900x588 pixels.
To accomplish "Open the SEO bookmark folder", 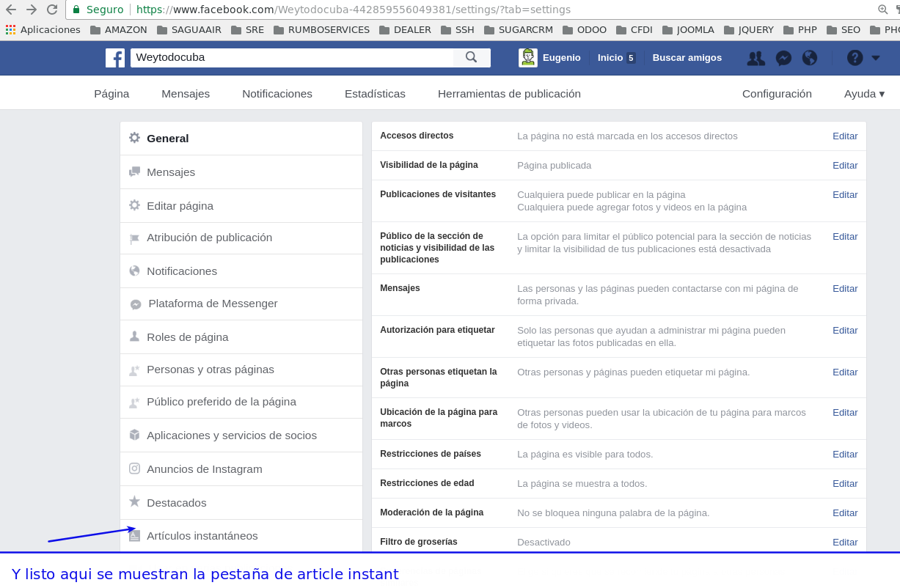I will pyautogui.click(x=844, y=30).
